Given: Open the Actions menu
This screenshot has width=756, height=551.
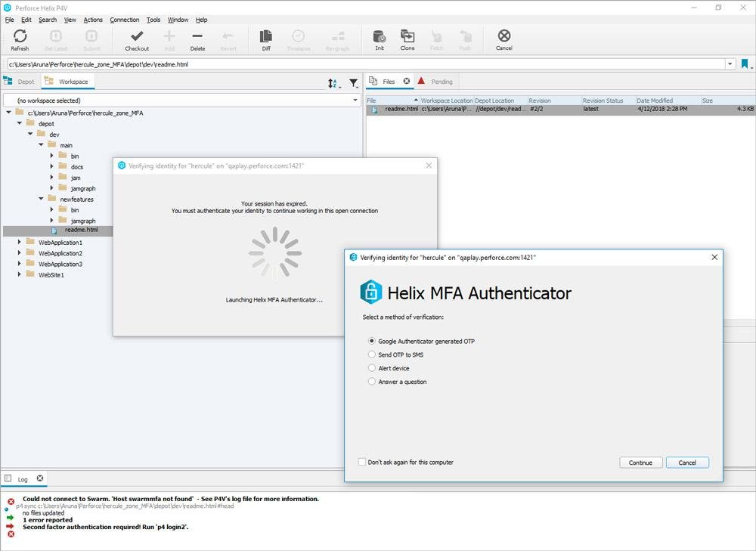Looking at the screenshot, I should click(93, 20).
